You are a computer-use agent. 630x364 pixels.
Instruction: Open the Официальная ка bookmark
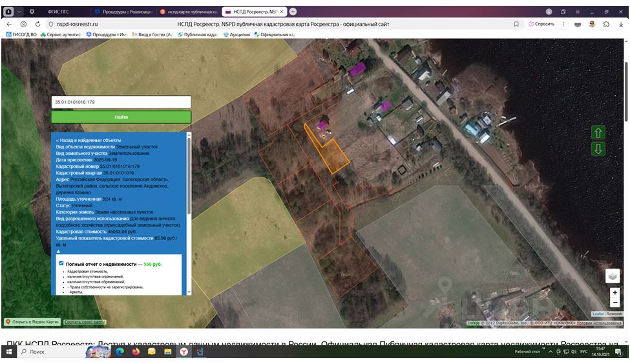pos(275,34)
